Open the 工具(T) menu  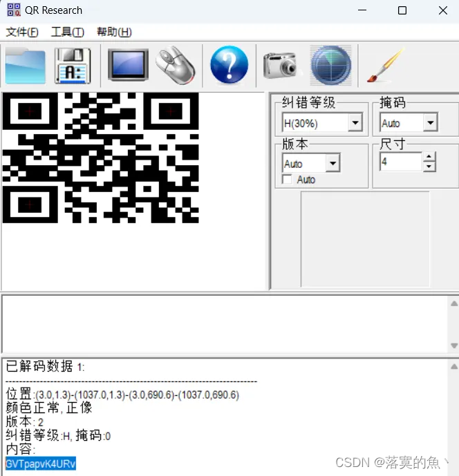point(68,32)
